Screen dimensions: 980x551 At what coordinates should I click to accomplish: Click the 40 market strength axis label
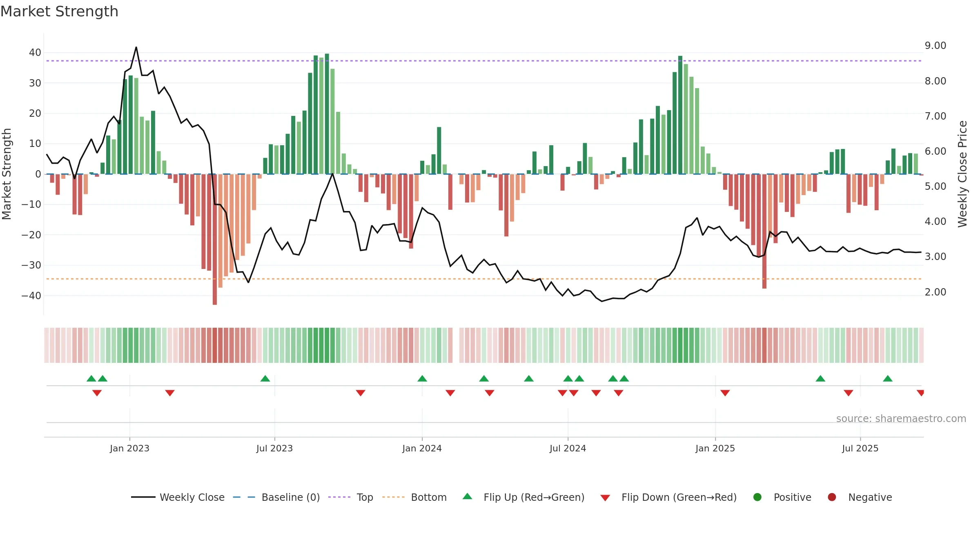click(35, 52)
